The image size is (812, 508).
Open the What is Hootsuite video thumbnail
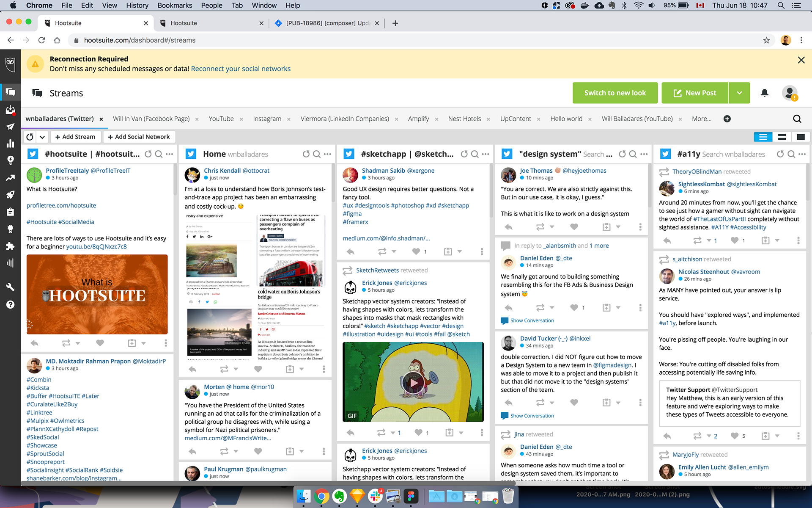coord(97,295)
